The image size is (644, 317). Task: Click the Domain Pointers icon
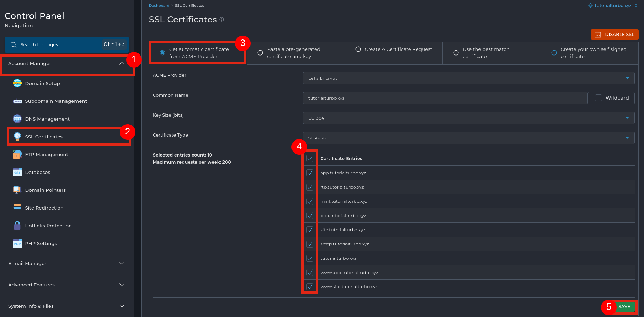point(17,190)
